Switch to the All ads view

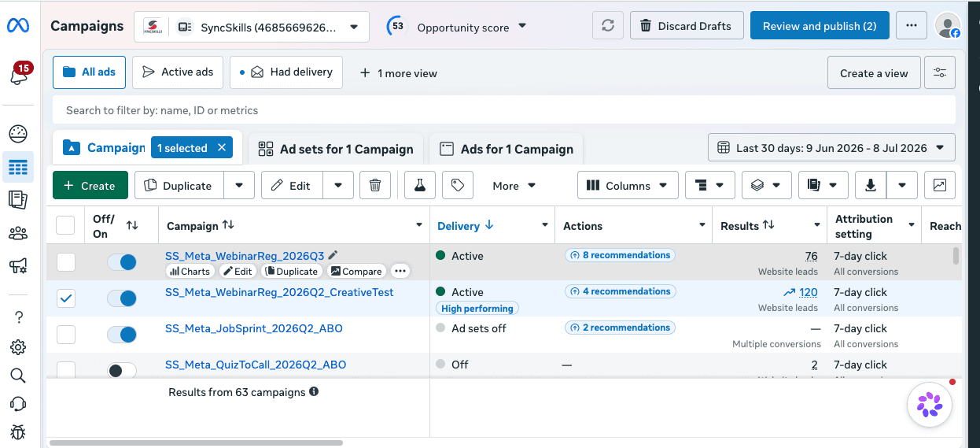click(x=90, y=72)
